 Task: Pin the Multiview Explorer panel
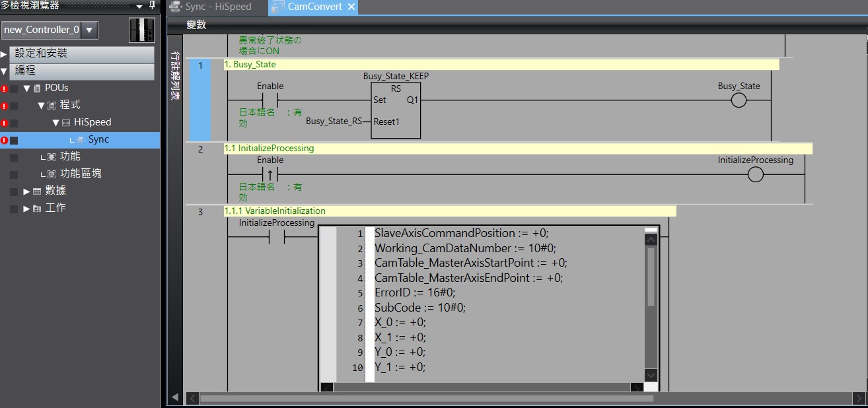[153, 6]
